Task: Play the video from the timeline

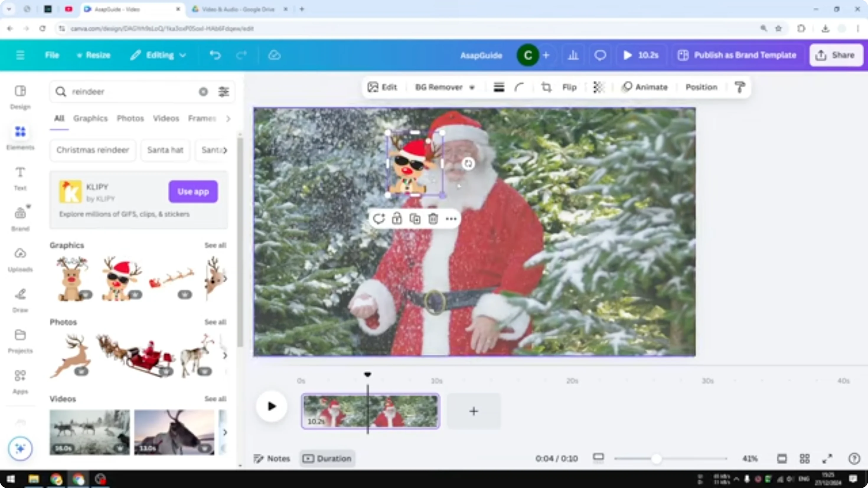Action: (x=271, y=407)
